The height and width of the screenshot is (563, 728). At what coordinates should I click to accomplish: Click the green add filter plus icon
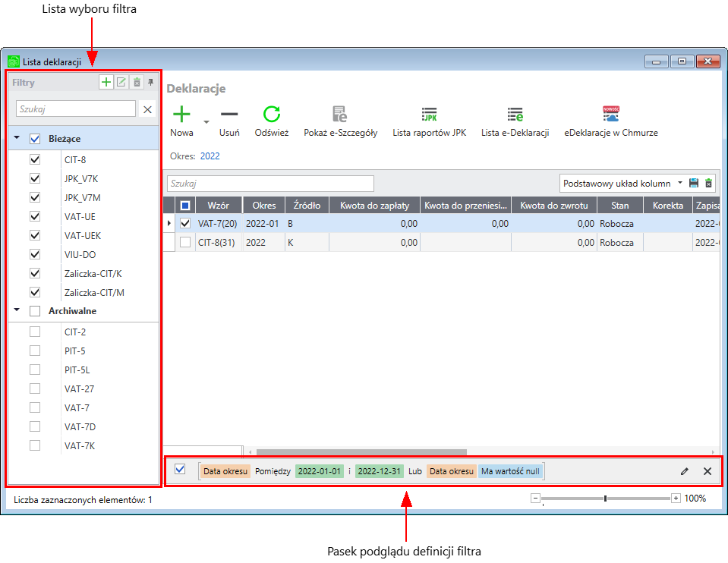tap(106, 82)
